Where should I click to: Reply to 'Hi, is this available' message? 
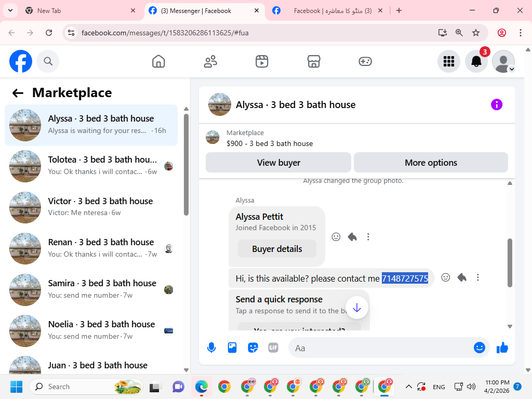[x=462, y=277]
